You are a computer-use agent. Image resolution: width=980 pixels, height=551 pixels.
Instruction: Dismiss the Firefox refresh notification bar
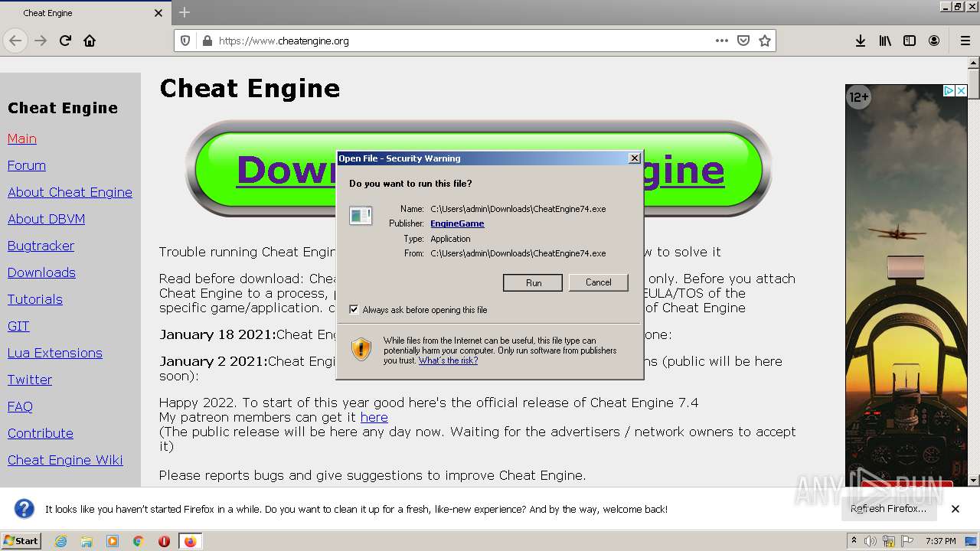(955, 509)
